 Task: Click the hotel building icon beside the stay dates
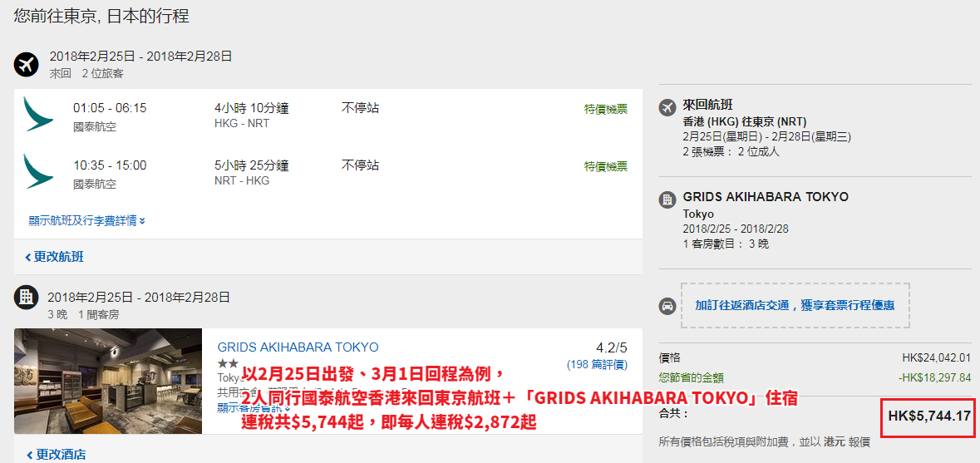click(x=27, y=297)
